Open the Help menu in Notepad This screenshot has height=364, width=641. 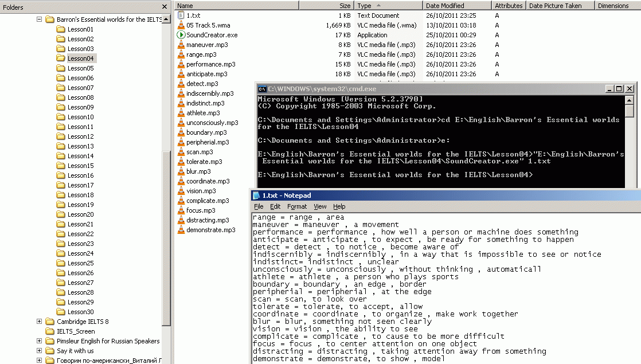pos(339,207)
